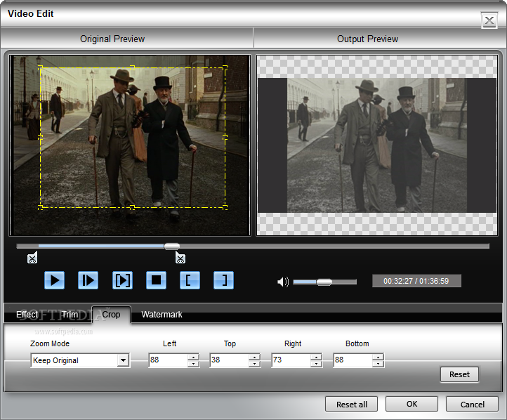Close the Video Edit dialog
507x420 pixels.
(489, 20)
